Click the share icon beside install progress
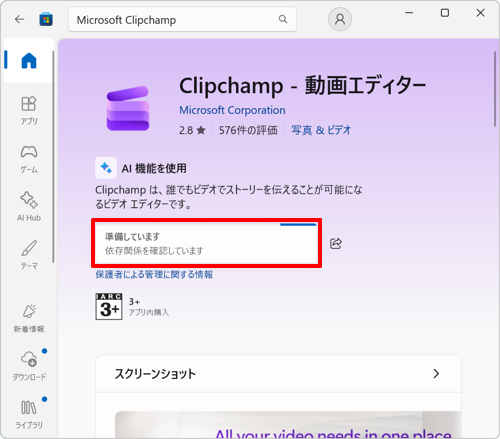The image size is (500, 439). [336, 244]
